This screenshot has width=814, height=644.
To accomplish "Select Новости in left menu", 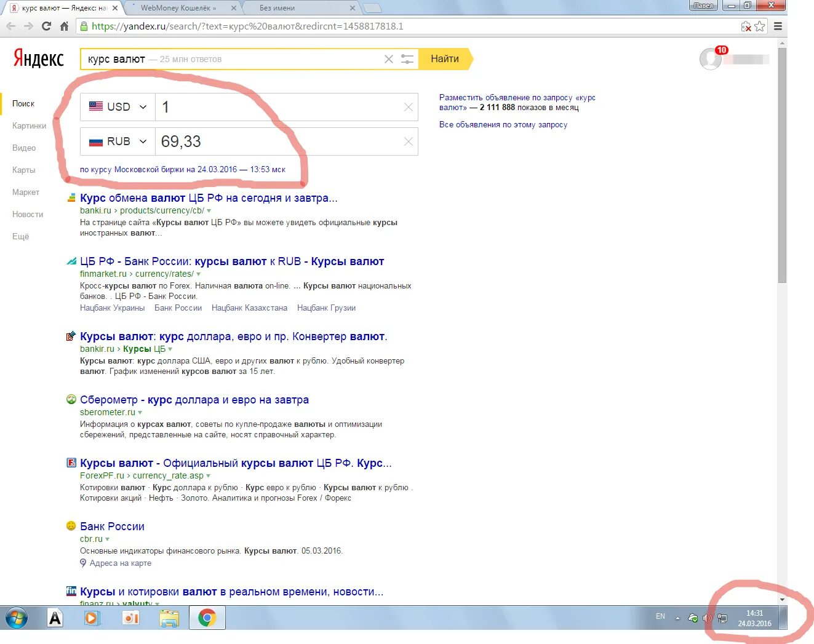I will [28, 214].
